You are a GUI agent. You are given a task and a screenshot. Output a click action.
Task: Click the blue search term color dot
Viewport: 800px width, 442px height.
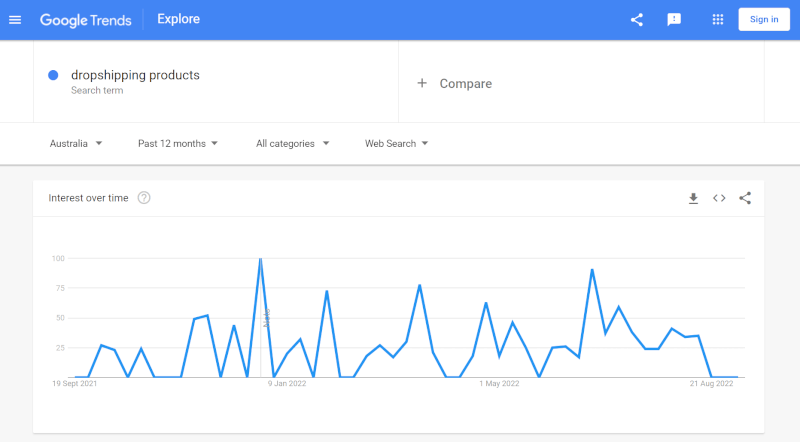tap(53, 75)
